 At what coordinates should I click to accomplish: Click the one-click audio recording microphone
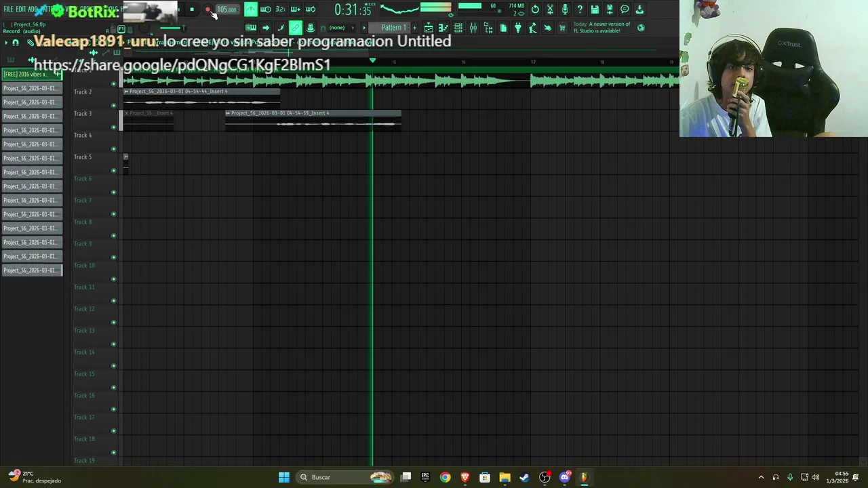coord(565,9)
